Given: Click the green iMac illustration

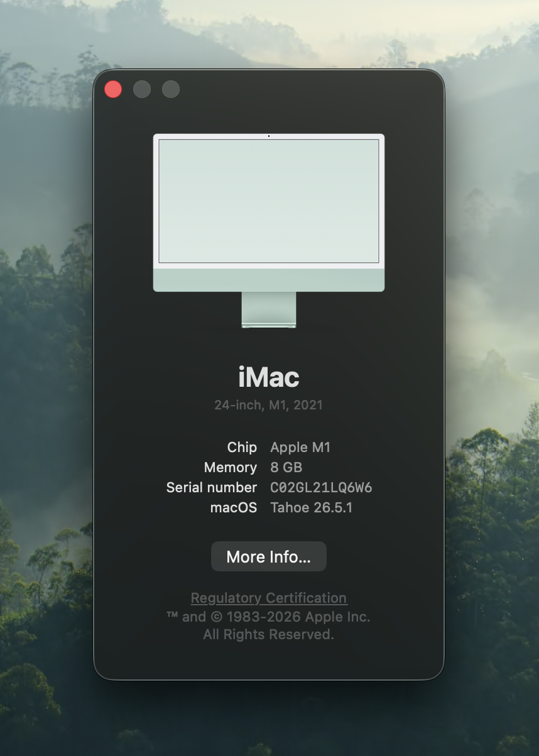Looking at the screenshot, I should 269,230.
